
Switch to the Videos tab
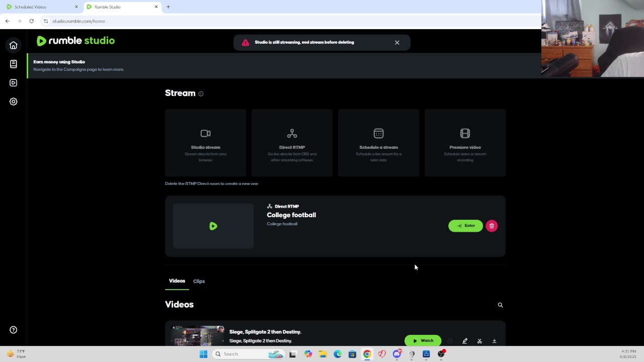tap(177, 281)
